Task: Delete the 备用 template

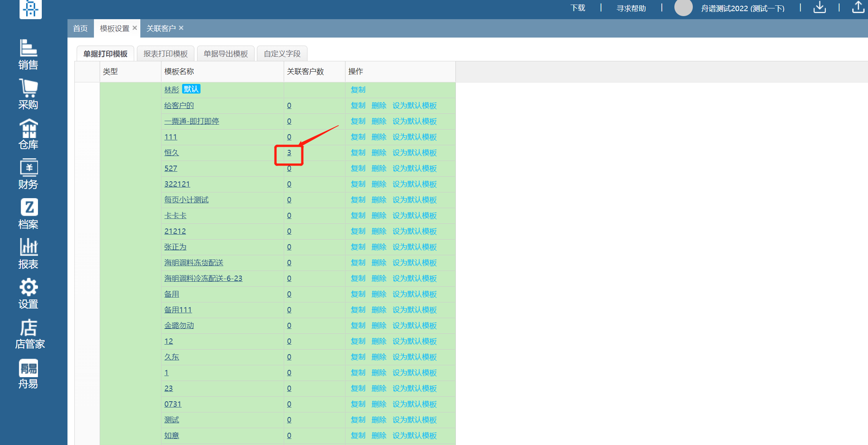Action: (379, 294)
